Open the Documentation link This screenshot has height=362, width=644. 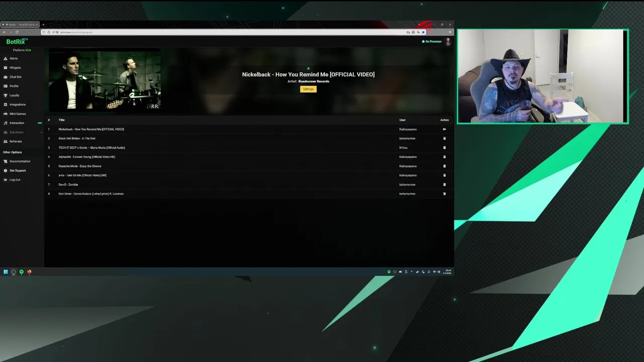(20, 161)
